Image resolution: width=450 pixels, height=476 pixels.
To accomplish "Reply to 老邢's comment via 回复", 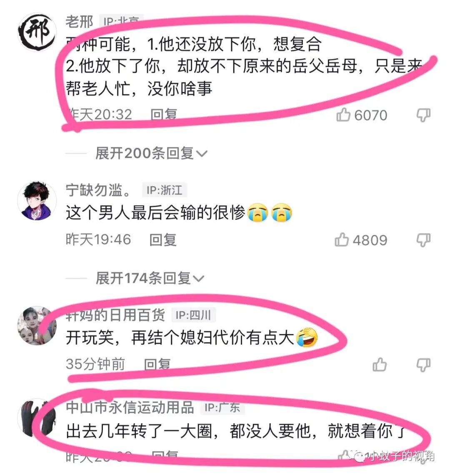I will pos(164,115).
